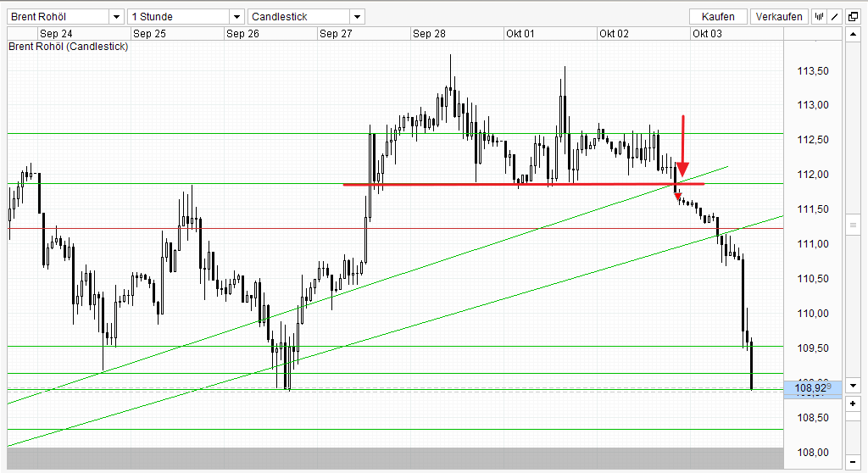Expand the 1 Stunde timeframe dropdown
The image size is (868, 473).
coord(237,17)
